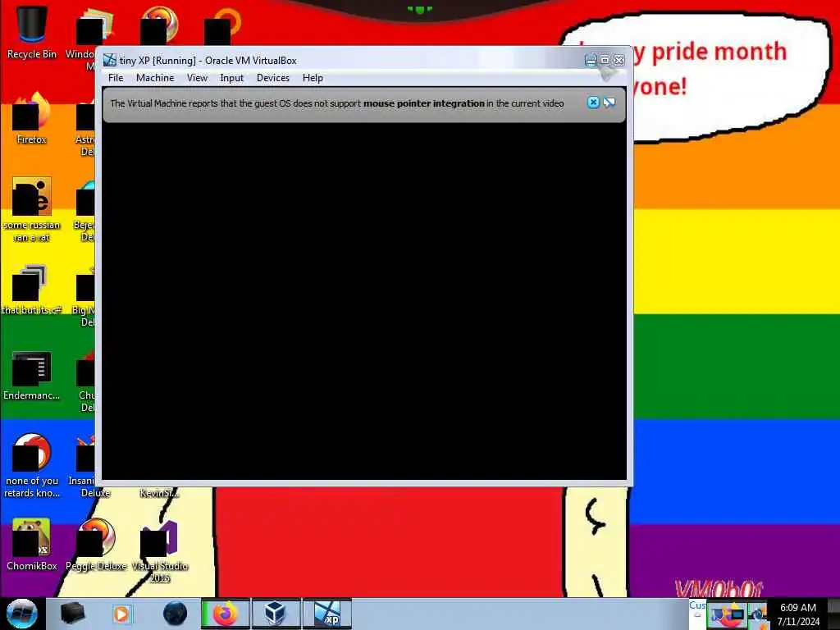Open the Input menu

coord(231,78)
